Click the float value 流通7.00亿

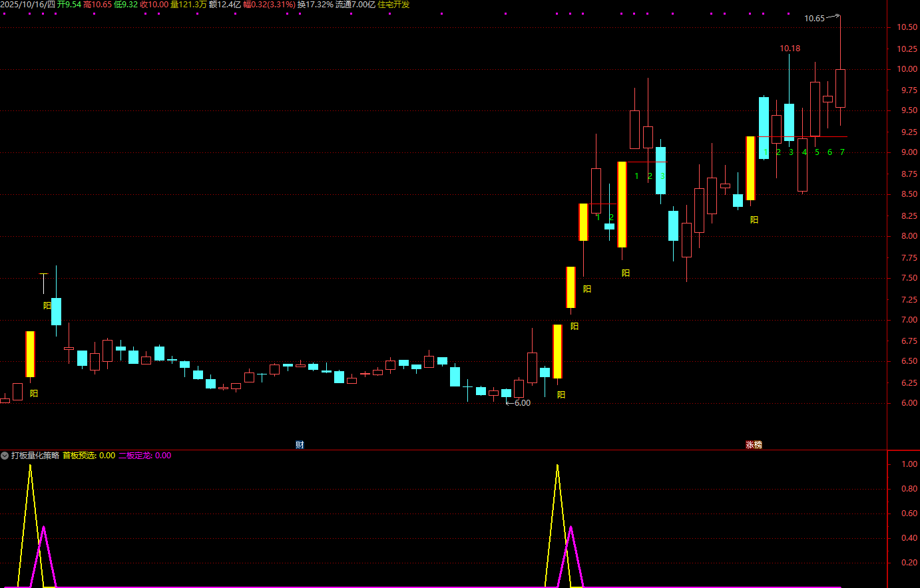click(x=355, y=5)
